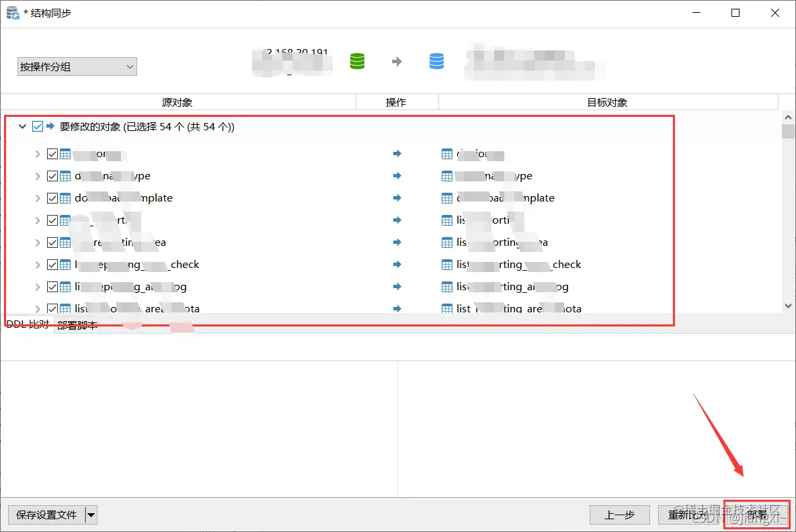Click the object list scrollbar up arrow

point(788,117)
